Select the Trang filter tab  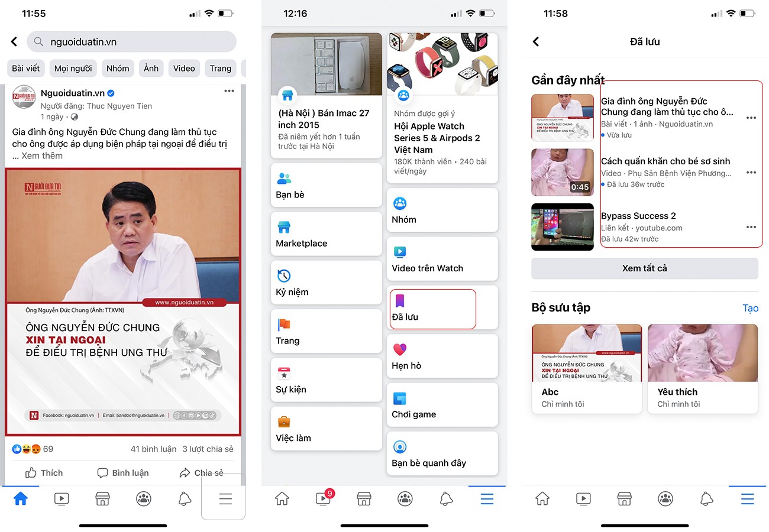[221, 68]
